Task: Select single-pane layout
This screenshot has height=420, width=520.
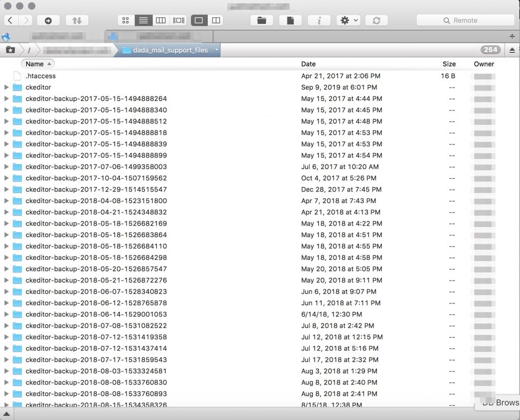Action: pyautogui.click(x=199, y=21)
